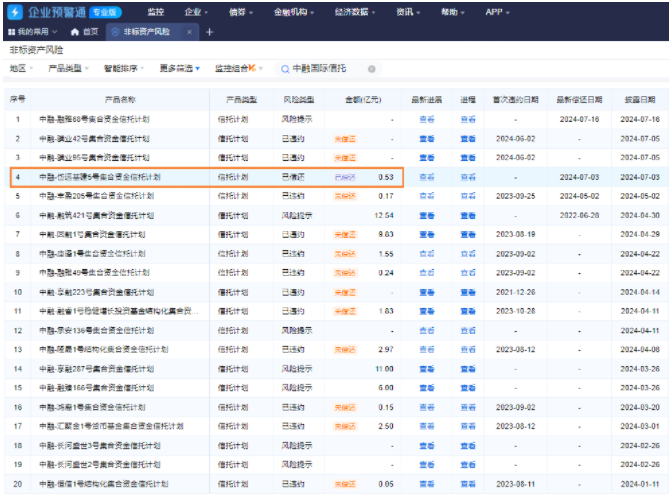This screenshot has height=500, width=671.
Task: Open the 我的常用 grid menu
Action: pos(33,32)
